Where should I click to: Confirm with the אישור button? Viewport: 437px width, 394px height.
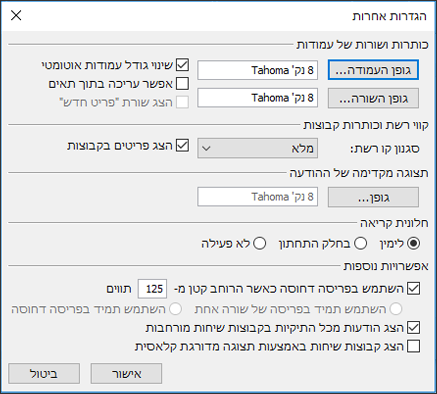click(126, 374)
